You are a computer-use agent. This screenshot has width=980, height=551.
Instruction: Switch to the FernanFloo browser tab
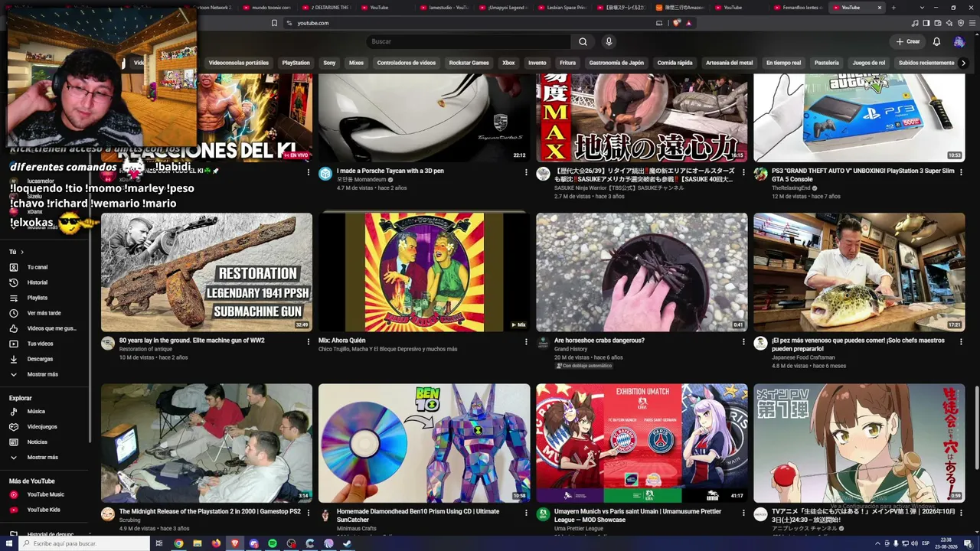(x=799, y=8)
